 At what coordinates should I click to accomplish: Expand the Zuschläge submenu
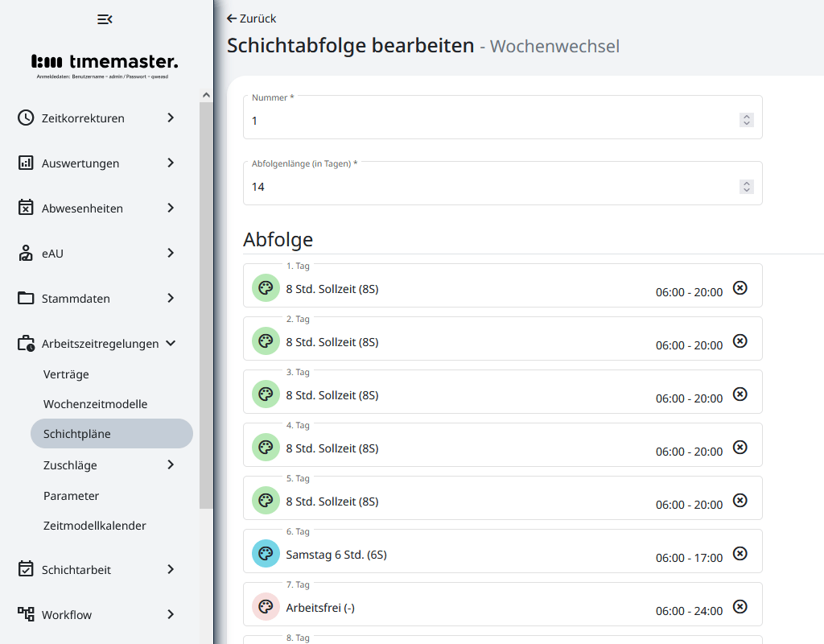pyautogui.click(x=170, y=464)
